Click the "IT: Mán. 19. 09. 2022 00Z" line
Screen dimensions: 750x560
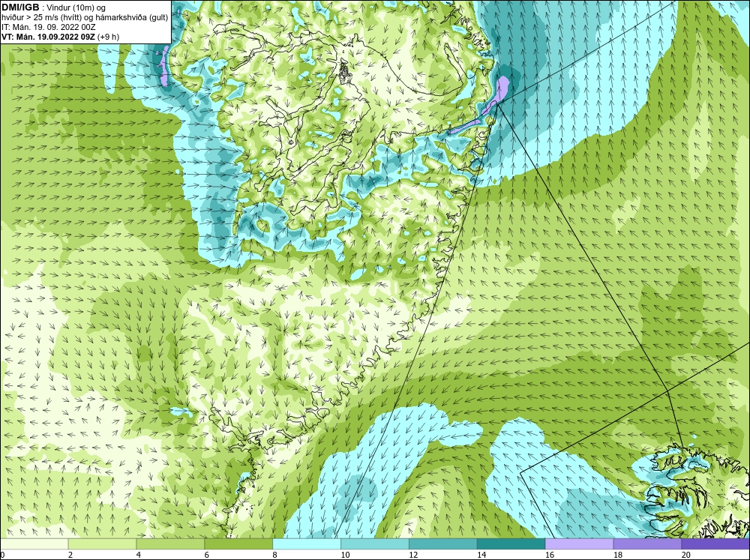click(48, 27)
